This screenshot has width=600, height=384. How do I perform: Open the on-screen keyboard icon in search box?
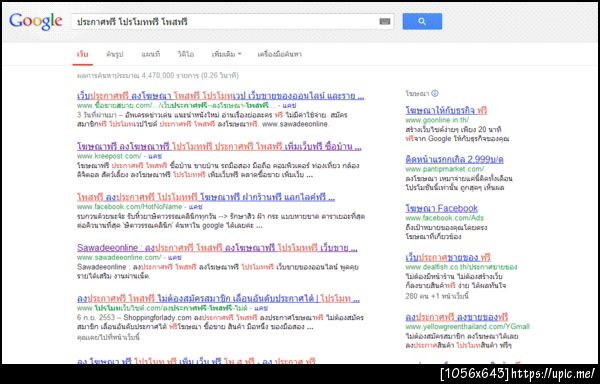385,21
